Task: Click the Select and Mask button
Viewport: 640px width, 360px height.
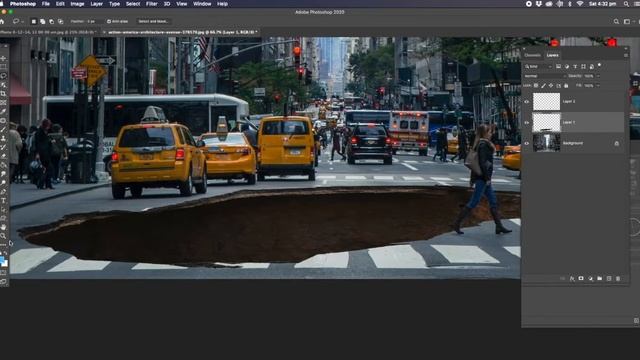Action: click(x=153, y=21)
